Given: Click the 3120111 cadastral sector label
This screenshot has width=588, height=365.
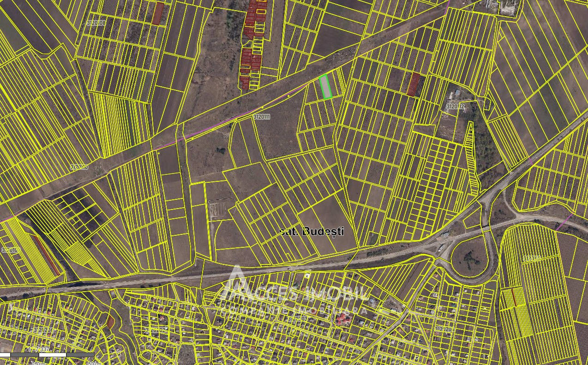Looking at the screenshot, I should (261, 117).
